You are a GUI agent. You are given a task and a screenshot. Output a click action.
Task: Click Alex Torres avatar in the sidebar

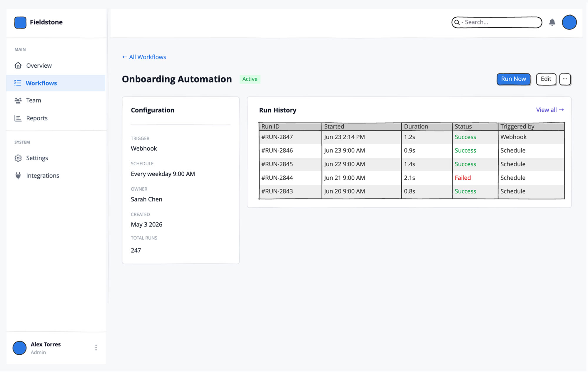point(20,348)
